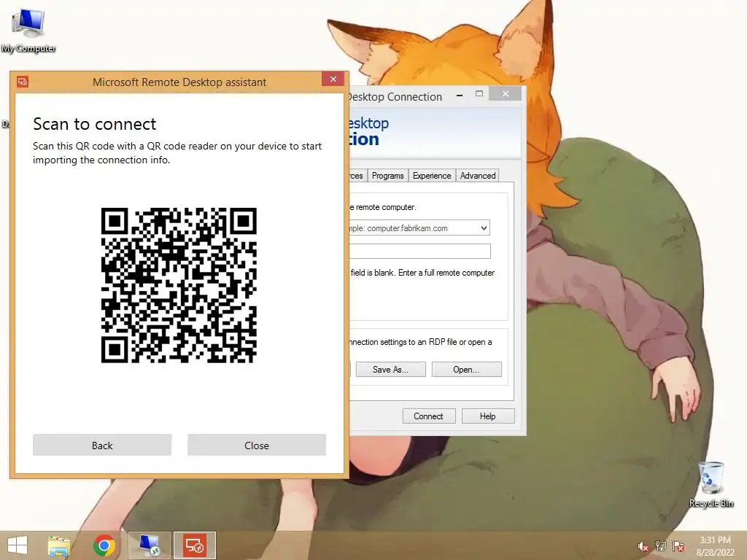Click the muted volume tray icon

tap(643, 546)
